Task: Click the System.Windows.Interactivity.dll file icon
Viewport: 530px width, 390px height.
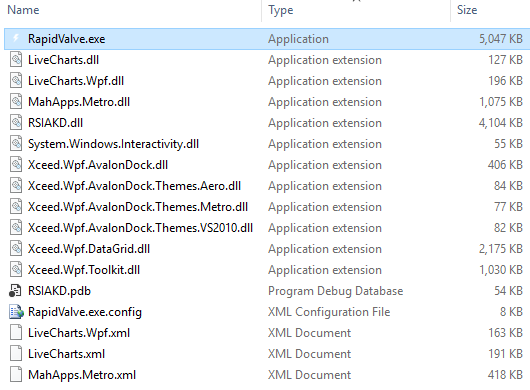Action: point(16,144)
